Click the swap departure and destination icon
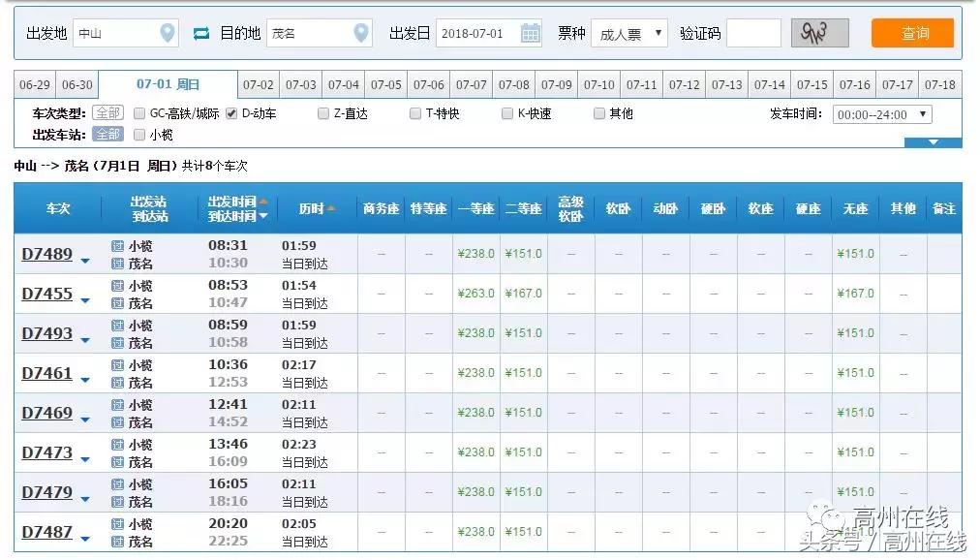This screenshot has height=560, width=980. 200,33
